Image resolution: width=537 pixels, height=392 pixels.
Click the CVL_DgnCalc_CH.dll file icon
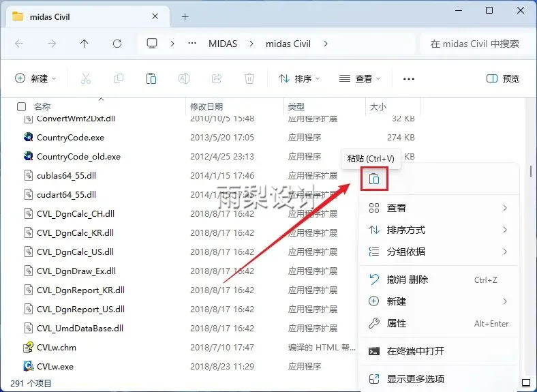[28, 214]
